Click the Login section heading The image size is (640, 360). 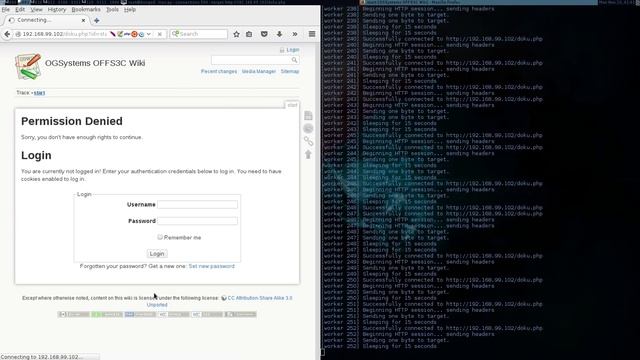tap(36, 156)
